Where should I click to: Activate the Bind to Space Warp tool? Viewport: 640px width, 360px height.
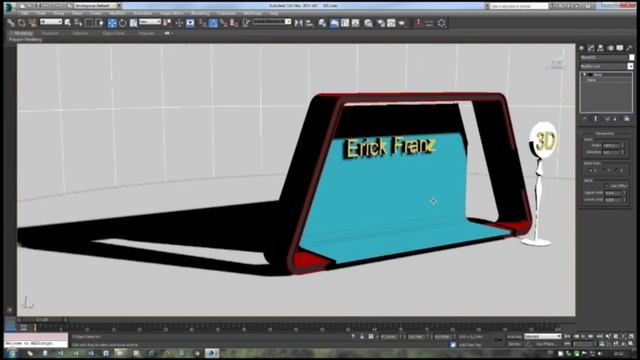32,23
